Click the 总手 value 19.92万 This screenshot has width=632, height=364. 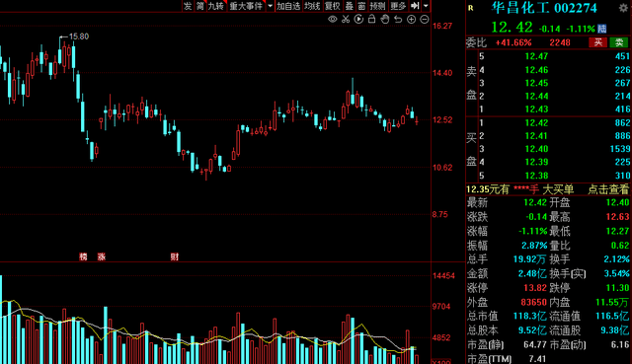tap(530, 259)
